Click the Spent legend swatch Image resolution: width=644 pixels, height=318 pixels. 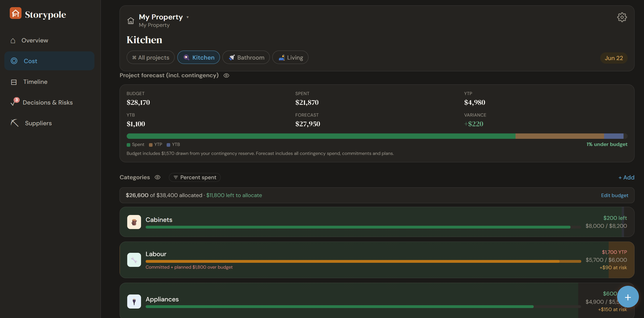coord(128,145)
